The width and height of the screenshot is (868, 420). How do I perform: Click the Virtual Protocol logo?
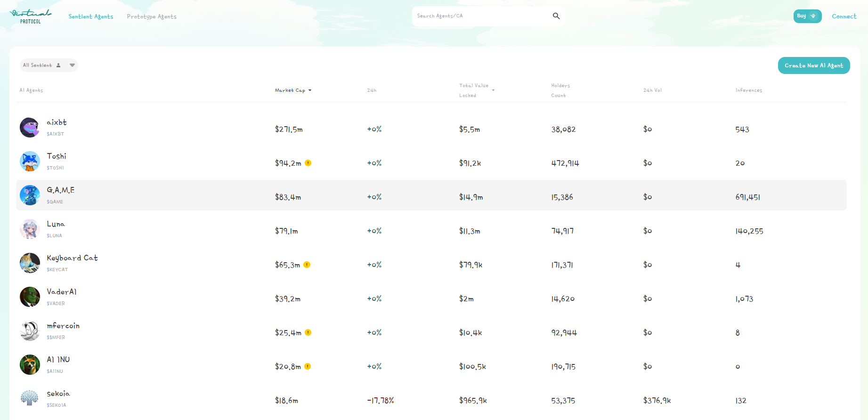pos(31,16)
